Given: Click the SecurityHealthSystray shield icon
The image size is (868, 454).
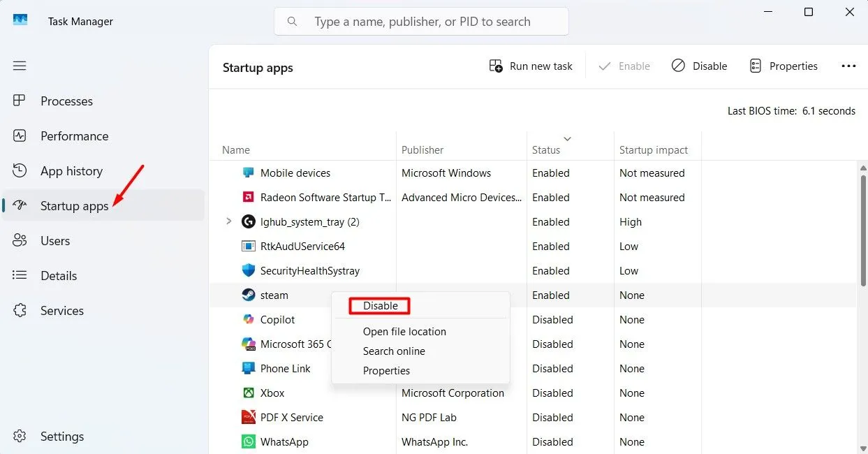Looking at the screenshot, I should click(248, 270).
